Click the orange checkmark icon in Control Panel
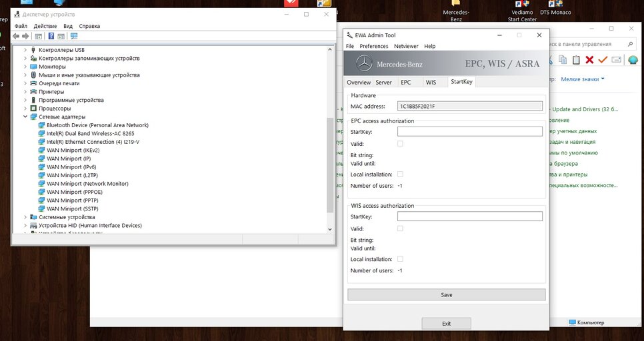This screenshot has height=341, width=644. click(603, 60)
